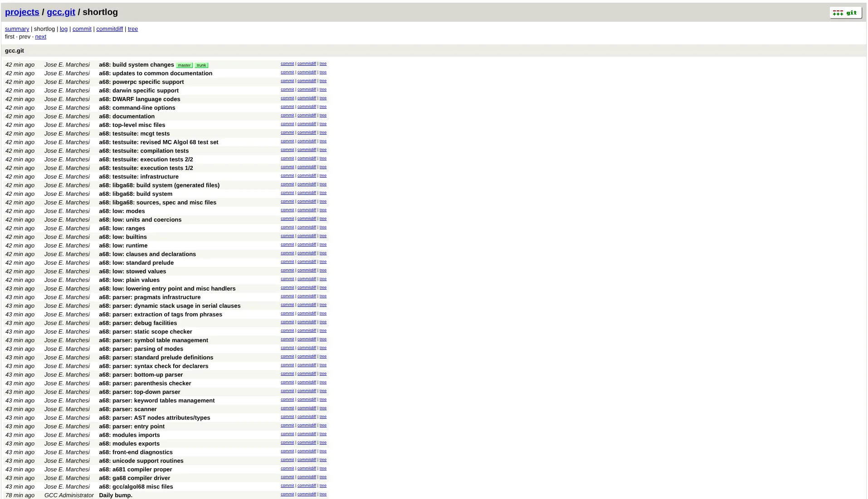
Task: Open commit link for 'Daily bump.' row
Action: [x=287, y=494]
